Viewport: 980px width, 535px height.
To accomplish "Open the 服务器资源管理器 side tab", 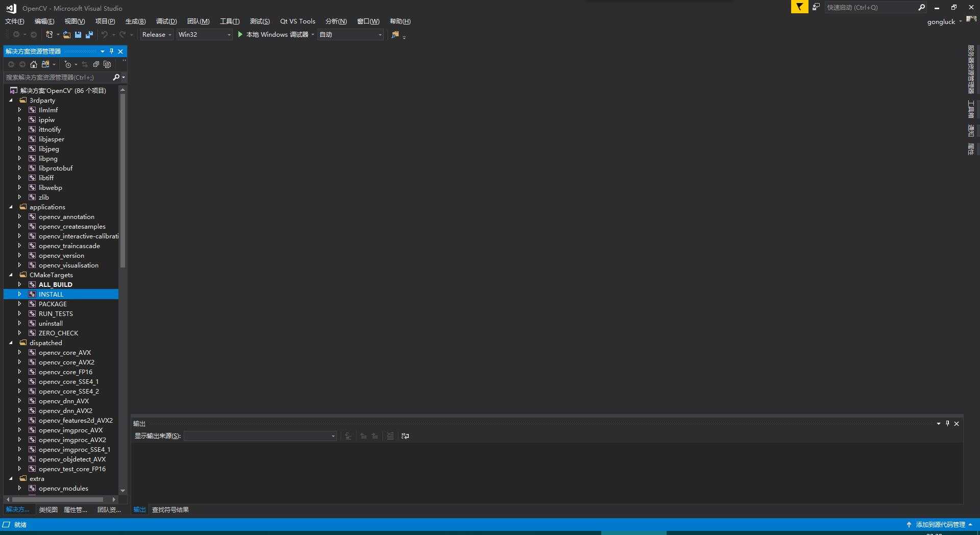I will tap(971, 69).
